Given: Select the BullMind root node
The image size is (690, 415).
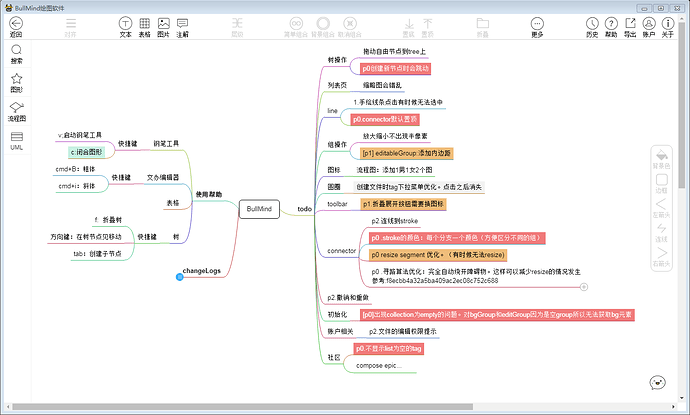Looking at the screenshot, I should 259,209.
